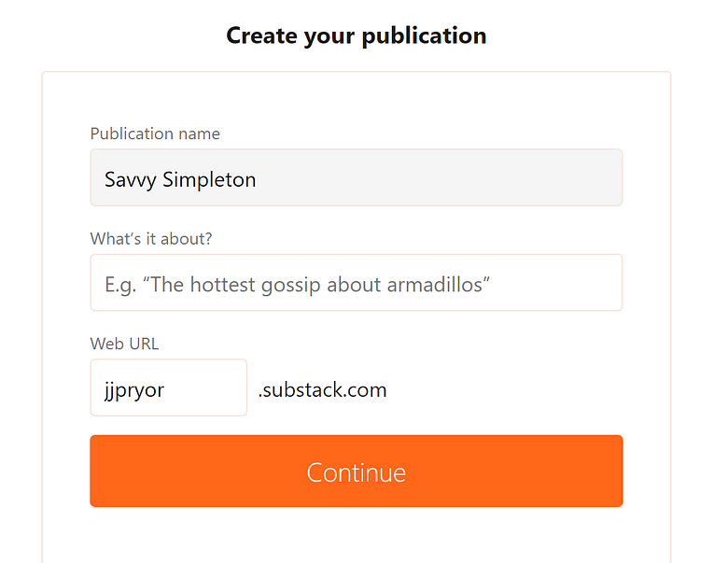Click the "Publication name" label

(x=155, y=134)
